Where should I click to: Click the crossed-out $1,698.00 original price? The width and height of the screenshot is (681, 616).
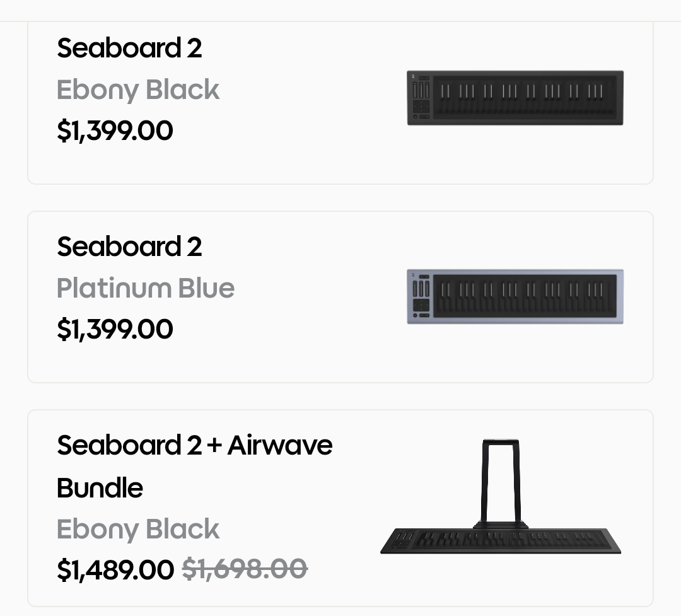pyautogui.click(x=245, y=569)
